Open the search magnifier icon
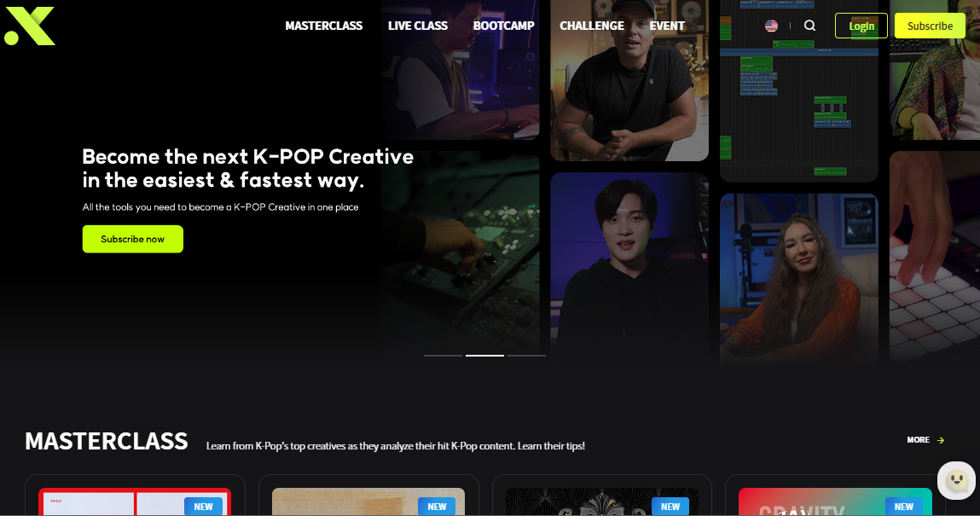980x516 pixels. point(809,26)
